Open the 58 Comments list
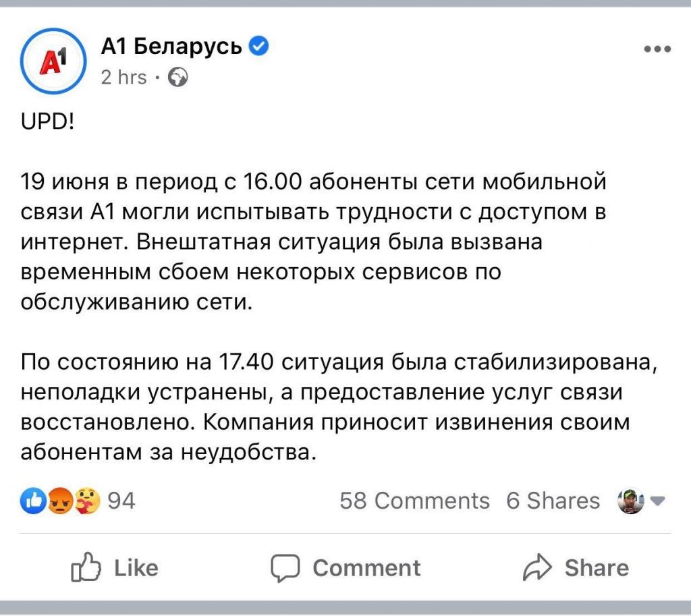The width and height of the screenshot is (691, 616). [x=415, y=501]
